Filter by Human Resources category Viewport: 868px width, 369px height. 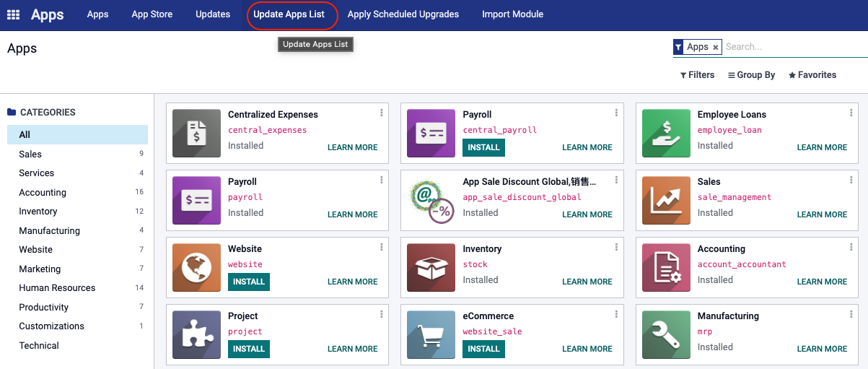[x=57, y=288]
